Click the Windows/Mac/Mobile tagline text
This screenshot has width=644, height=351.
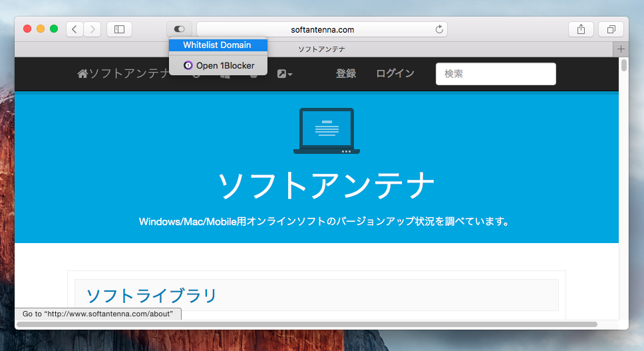point(324,222)
